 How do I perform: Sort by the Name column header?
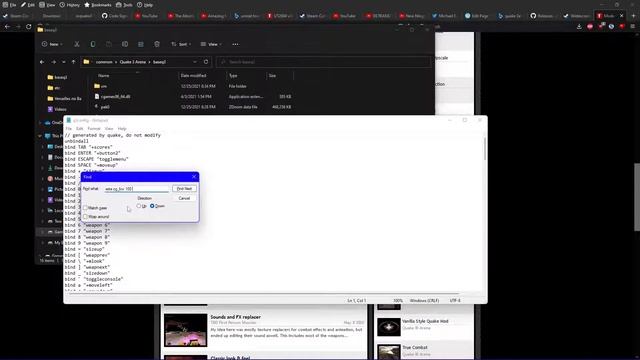pyautogui.click(x=104, y=76)
